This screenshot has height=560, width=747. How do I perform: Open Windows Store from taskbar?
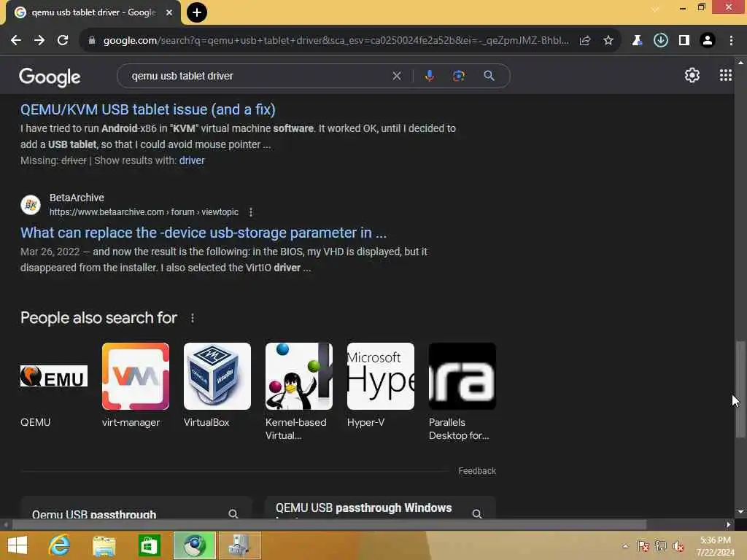[149, 545]
